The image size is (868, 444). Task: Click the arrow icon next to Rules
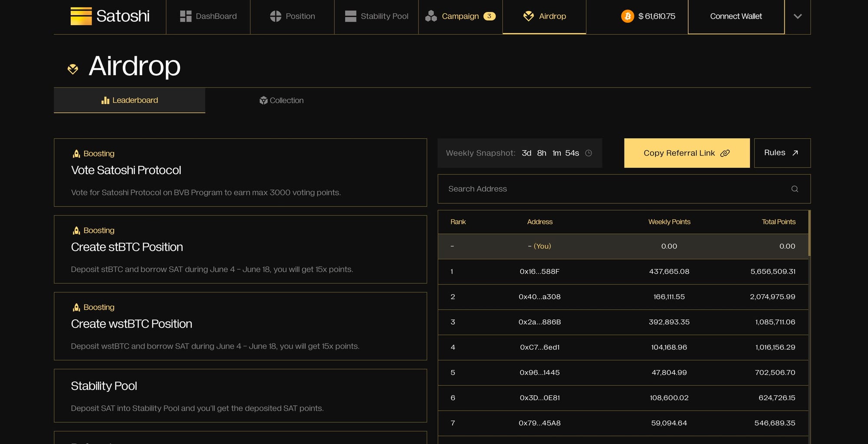click(795, 153)
